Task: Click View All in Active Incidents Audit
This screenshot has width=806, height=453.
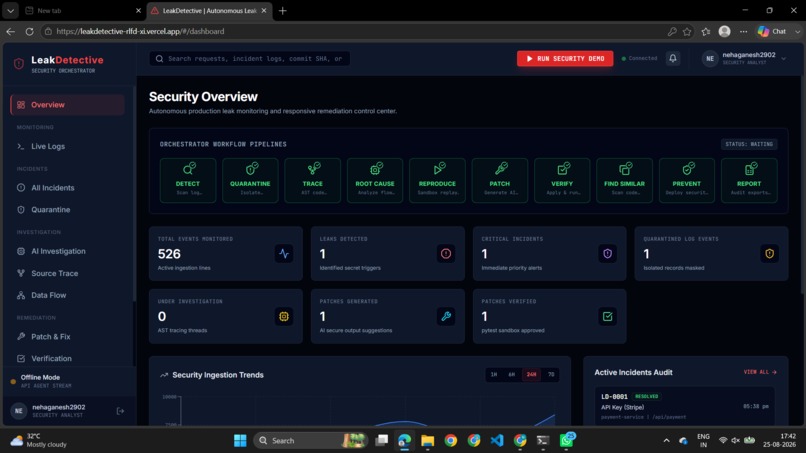Action: 760,372
